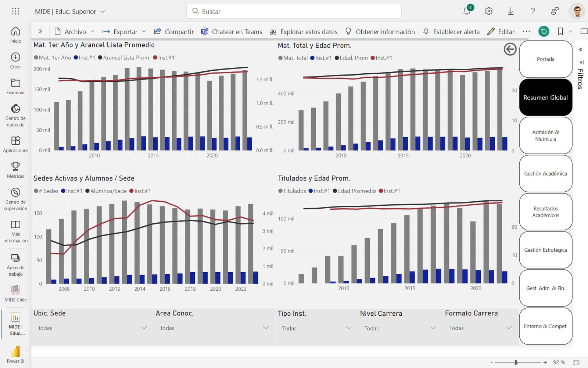Open the app launcher grid icon
This screenshot has width=588, height=368.
tap(15, 11)
